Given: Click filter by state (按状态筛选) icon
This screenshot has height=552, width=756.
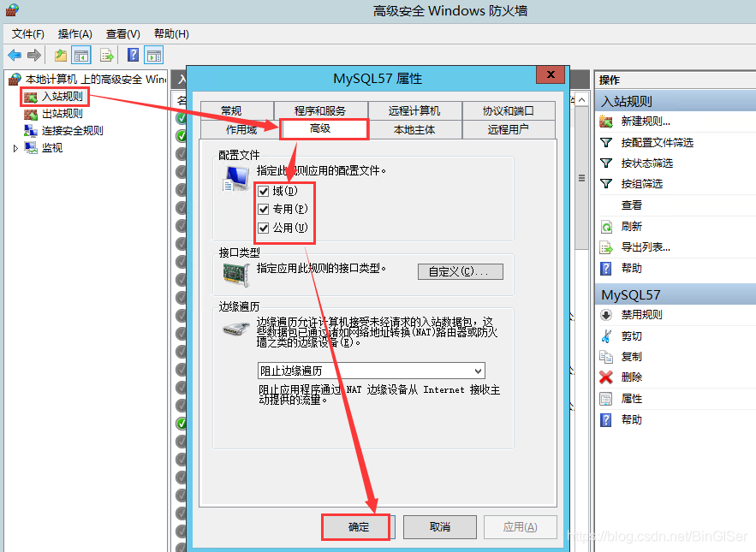Looking at the screenshot, I should click(606, 163).
